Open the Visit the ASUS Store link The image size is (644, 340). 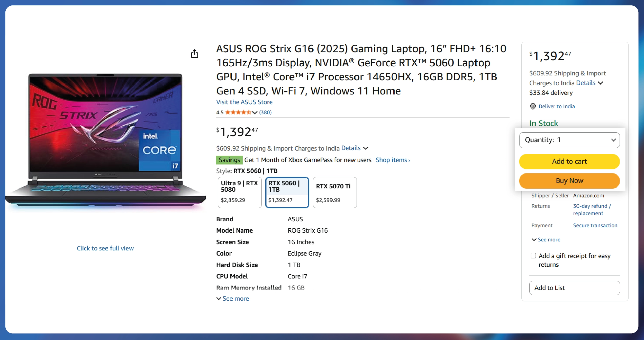coord(244,102)
